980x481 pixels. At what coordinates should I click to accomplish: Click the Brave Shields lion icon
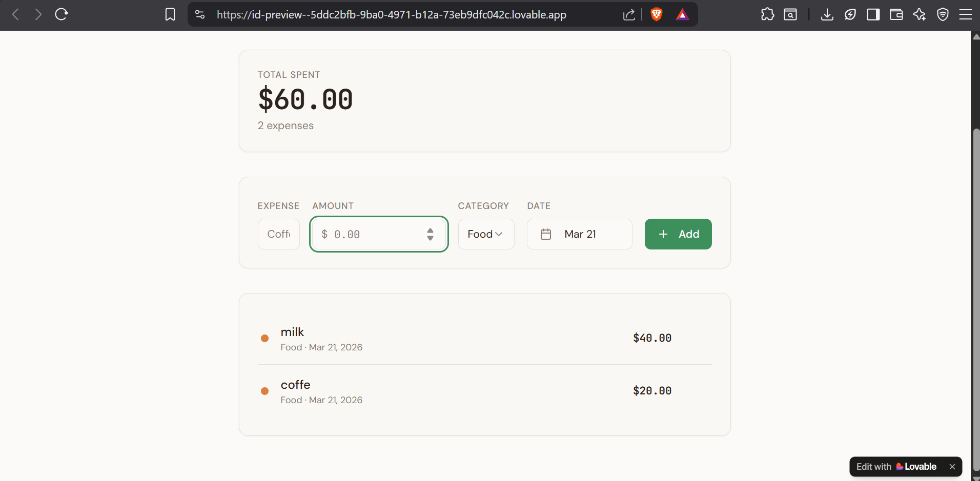(657, 14)
